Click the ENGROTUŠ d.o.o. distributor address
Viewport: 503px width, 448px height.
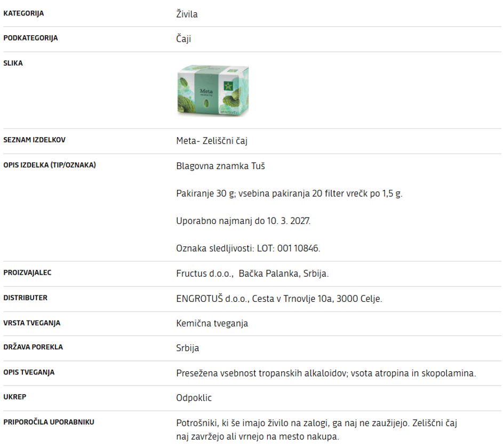pos(279,299)
